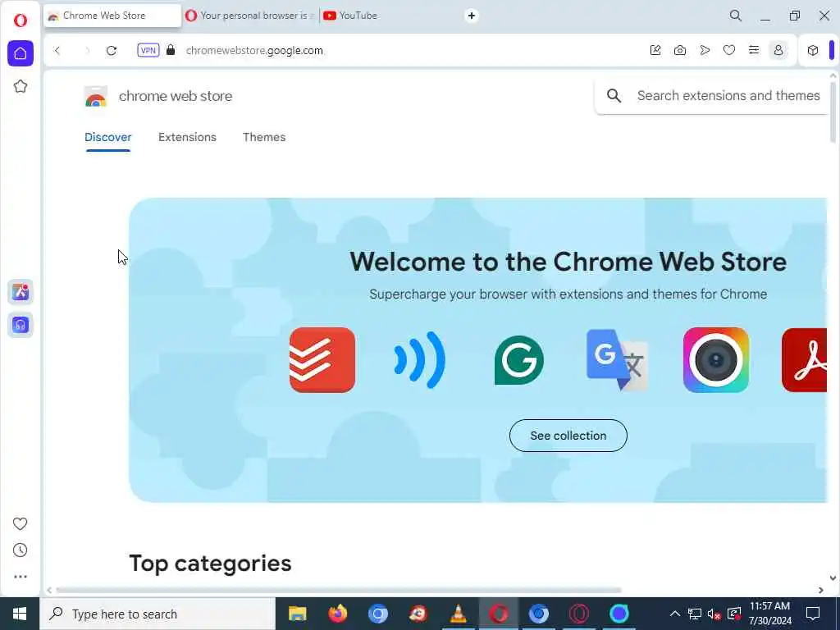Click the chromewebstore.google.com address field

tap(254, 50)
